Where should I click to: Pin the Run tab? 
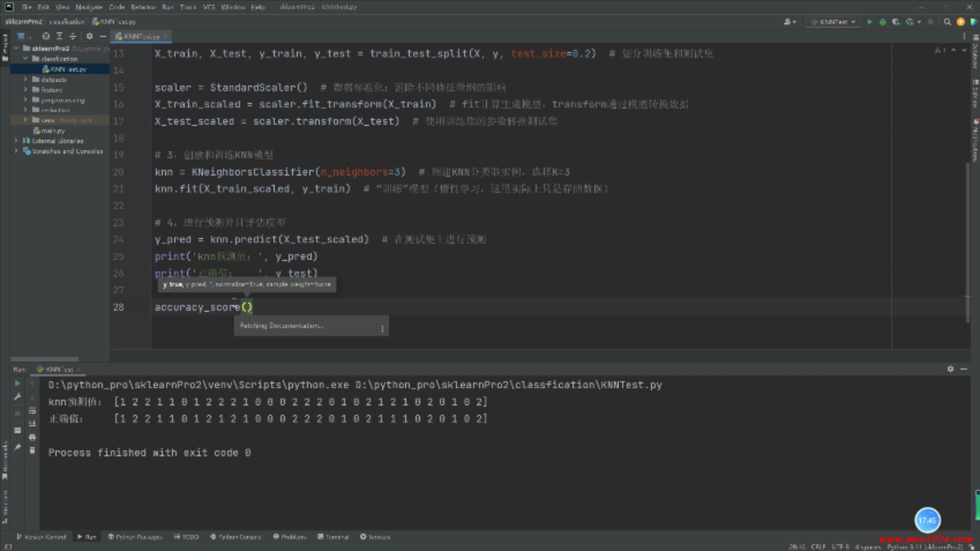(17, 447)
